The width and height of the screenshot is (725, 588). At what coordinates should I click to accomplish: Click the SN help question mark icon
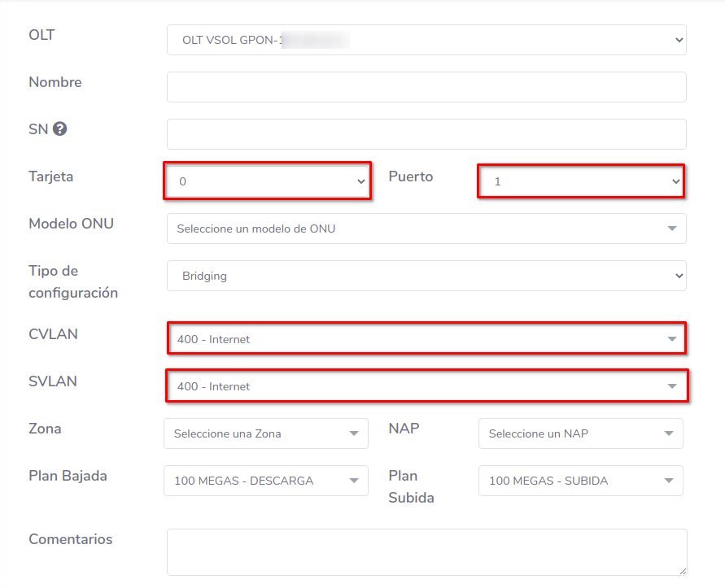tap(59, 128)
